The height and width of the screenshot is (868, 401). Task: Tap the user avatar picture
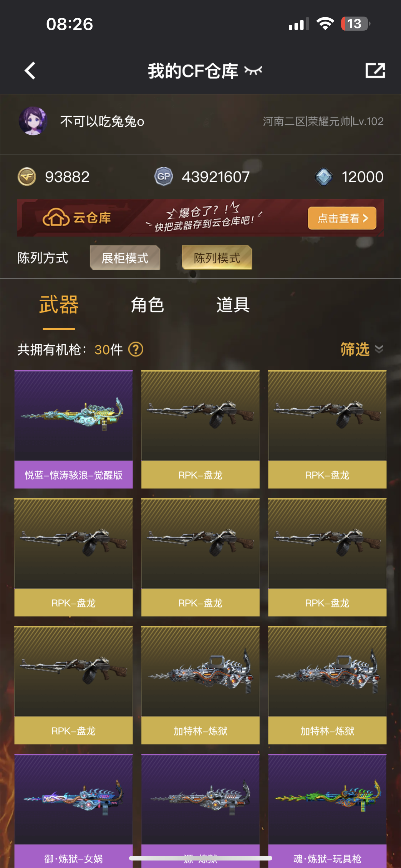coord(33,121)
